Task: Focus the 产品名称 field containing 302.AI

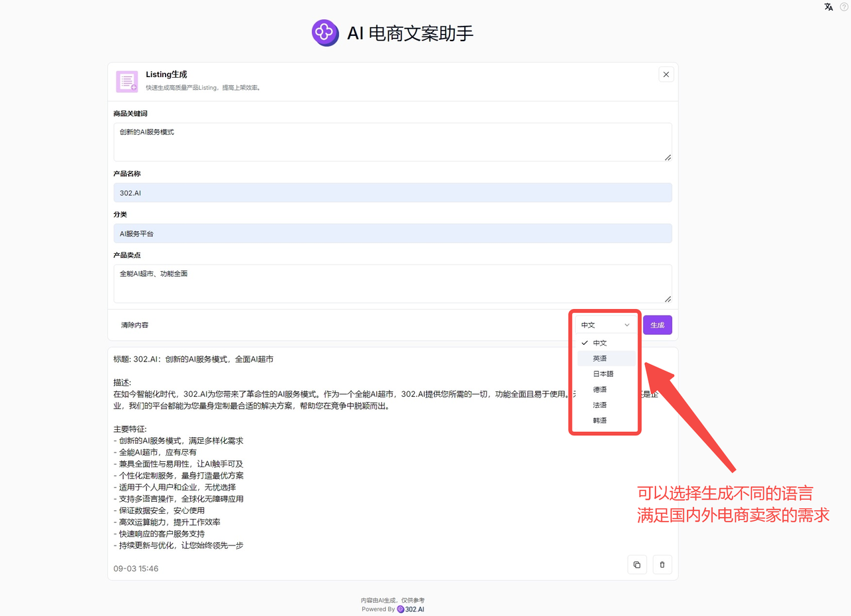Action: tap(392, 193)
